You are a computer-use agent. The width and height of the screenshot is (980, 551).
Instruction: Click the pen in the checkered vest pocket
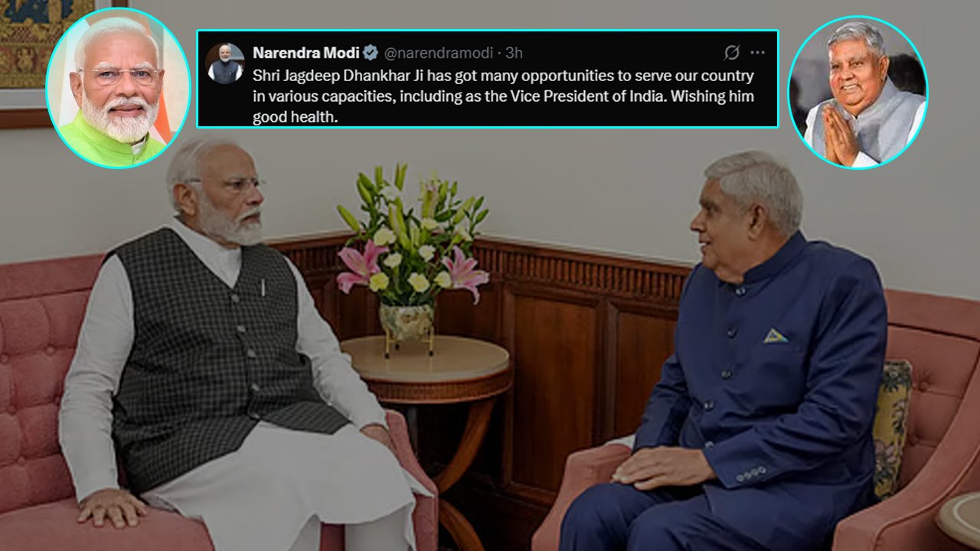[x=261, y=288]
